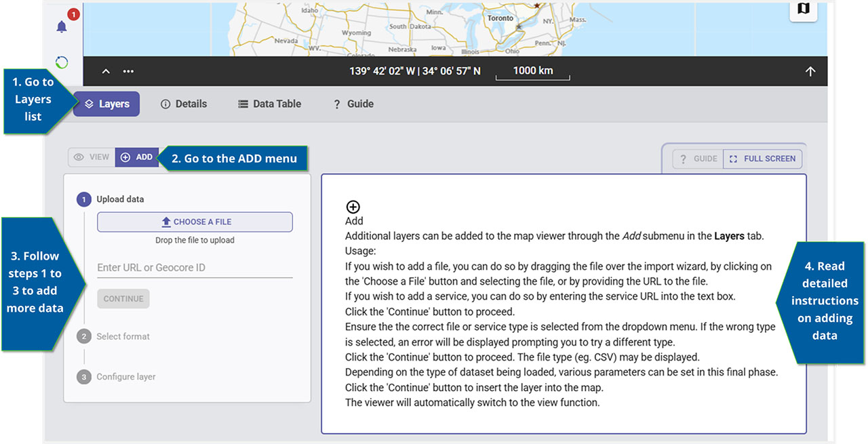Click the 1000 km scale bar
The width and height of the screenshot is (868, 444).
(532, 71)
